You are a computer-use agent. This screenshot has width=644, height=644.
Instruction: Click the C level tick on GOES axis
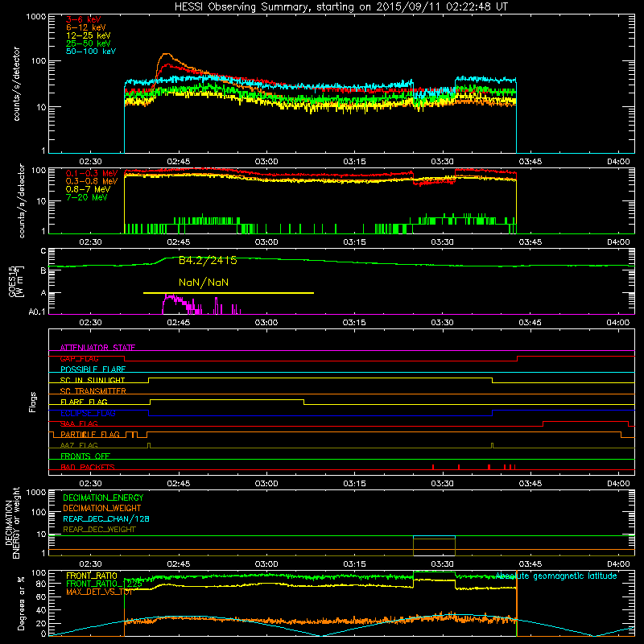(43, 251)
